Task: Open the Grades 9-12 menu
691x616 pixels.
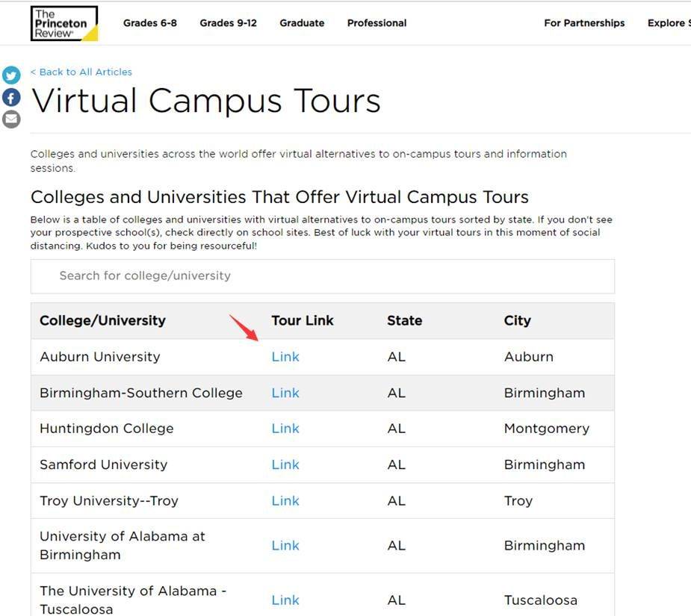Action: coord(228,23)
